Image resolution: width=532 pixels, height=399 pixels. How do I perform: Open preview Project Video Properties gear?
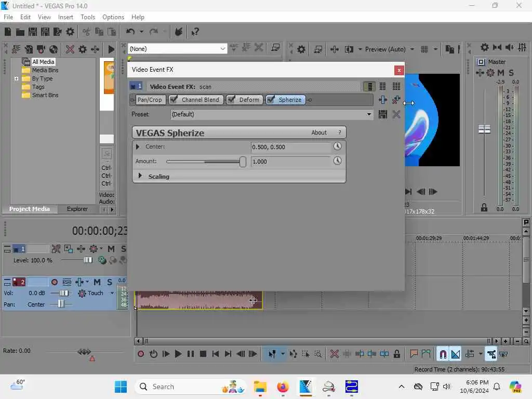[x=301, y=49]
